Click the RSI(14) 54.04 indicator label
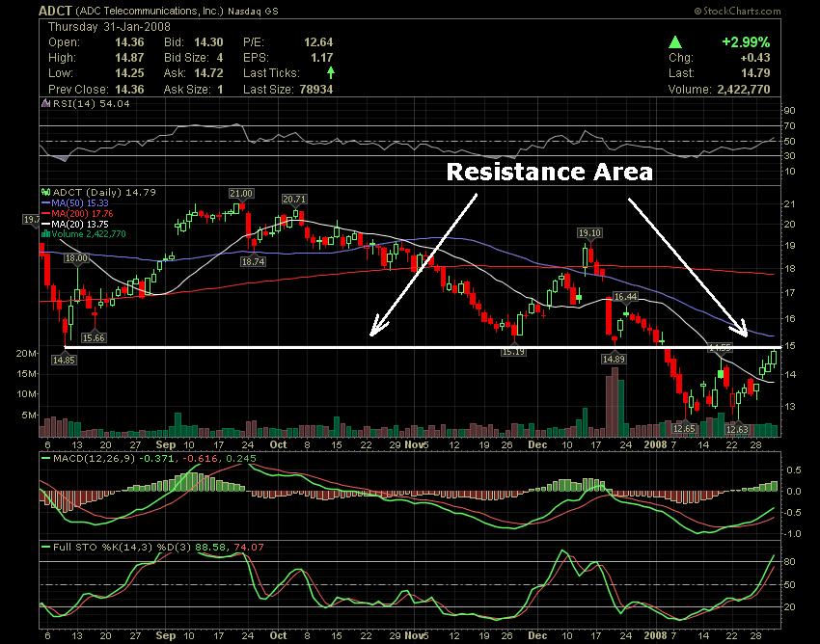 (91, 103)
